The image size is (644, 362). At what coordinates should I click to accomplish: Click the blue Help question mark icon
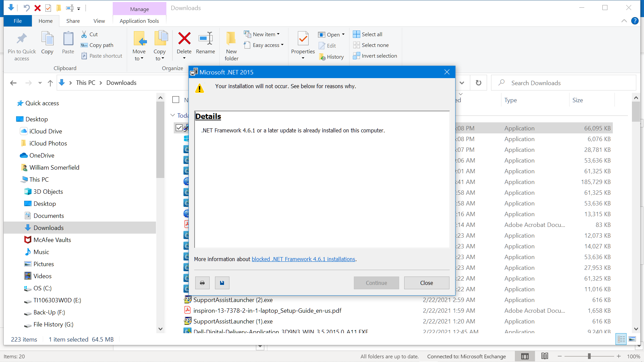point(635,21)
